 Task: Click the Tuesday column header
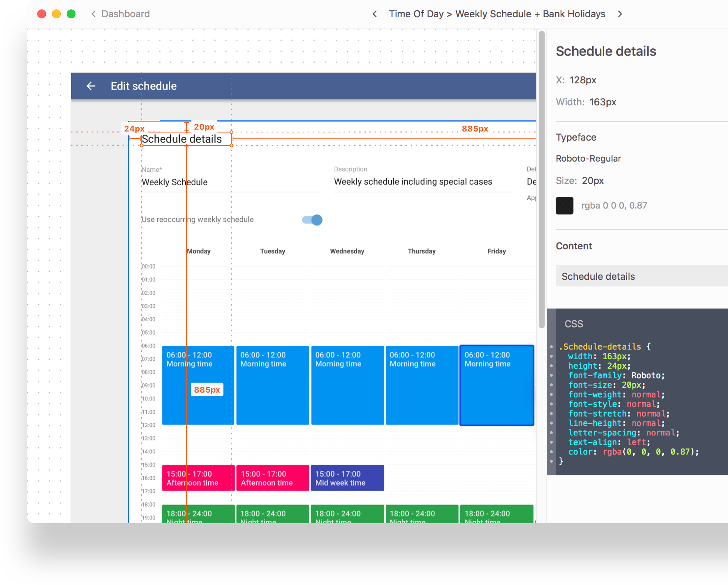tap(273, 251)
